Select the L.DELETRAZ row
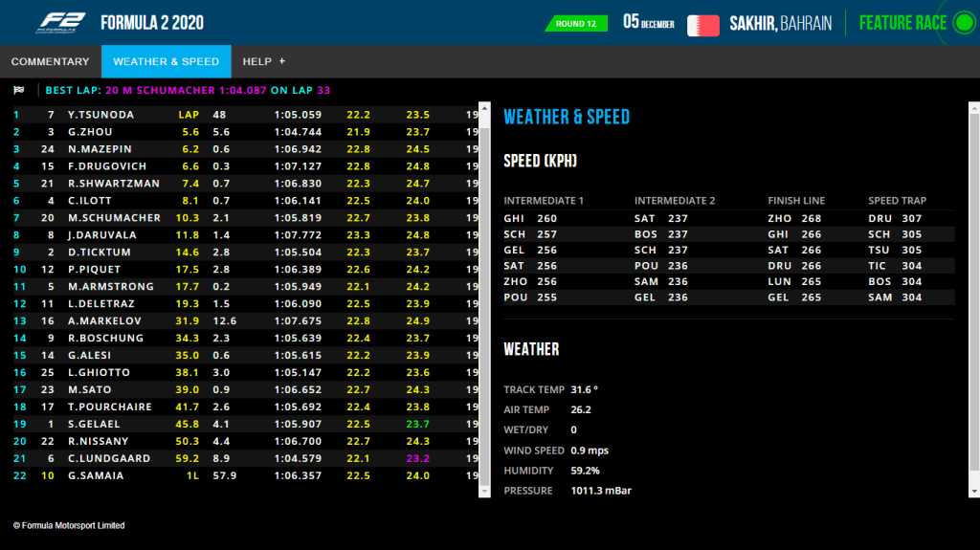 click(246, 304)
